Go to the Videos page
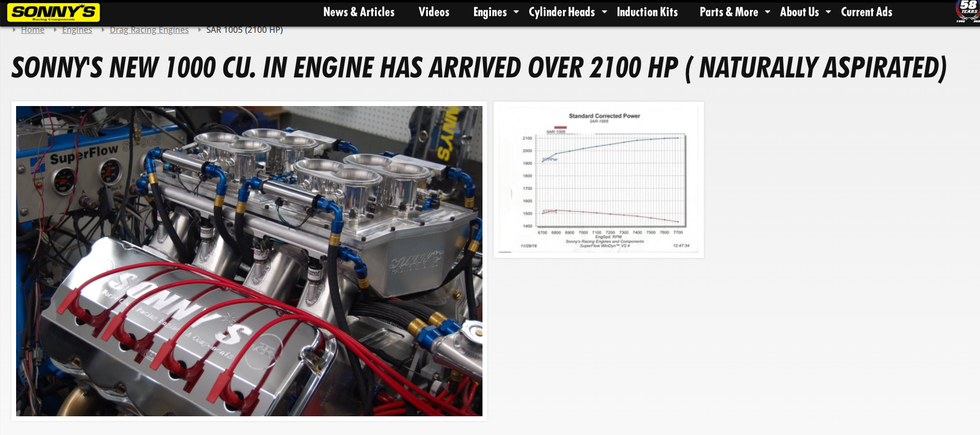This screenshot has height=435, width=980. 434,12
